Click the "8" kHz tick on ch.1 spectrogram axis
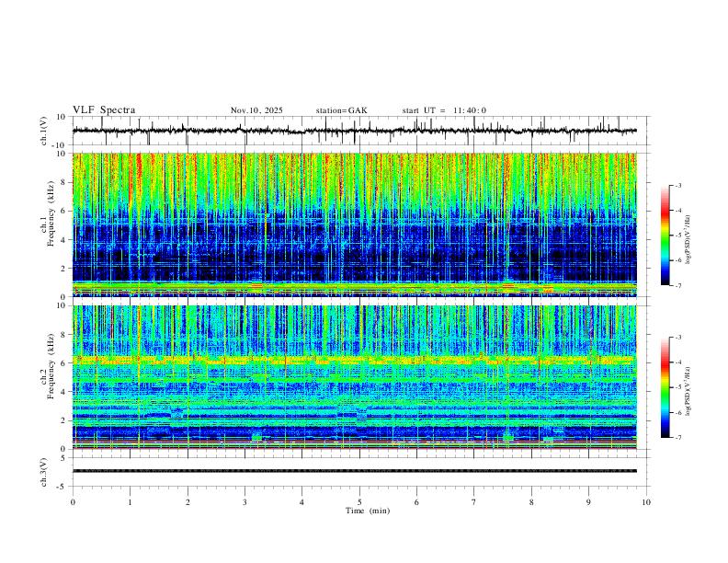 pyautogui.click(x=64, y=182)
